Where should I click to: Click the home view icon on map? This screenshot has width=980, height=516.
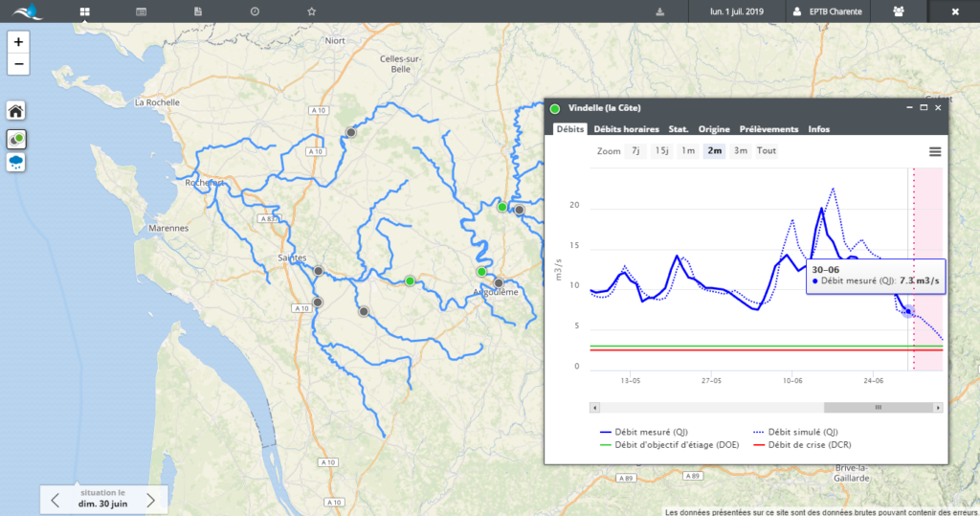click(16, 110)
